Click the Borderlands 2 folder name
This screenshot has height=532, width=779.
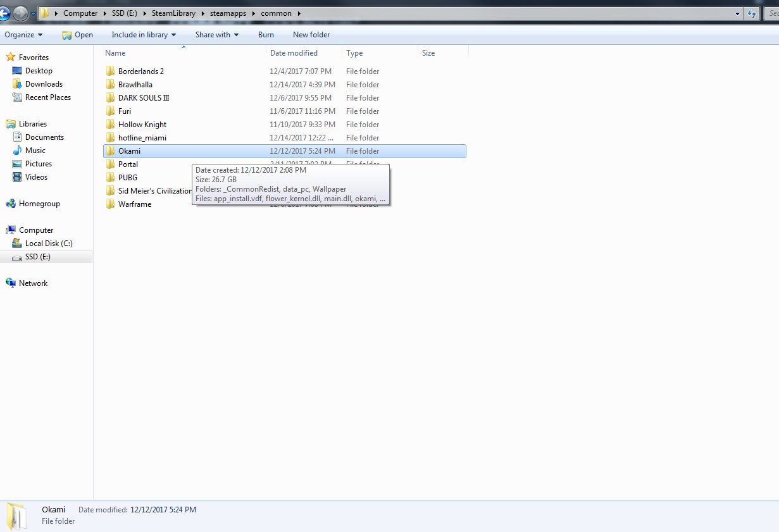pyautogui.click(x=141, y=71)
